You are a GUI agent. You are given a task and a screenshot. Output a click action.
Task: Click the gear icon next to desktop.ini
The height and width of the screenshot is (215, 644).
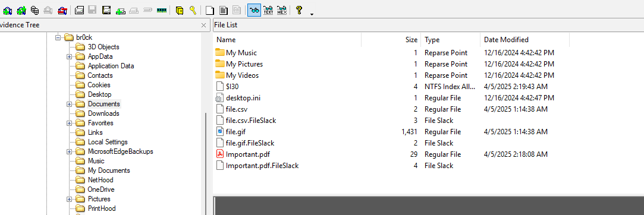pos(220,97)
